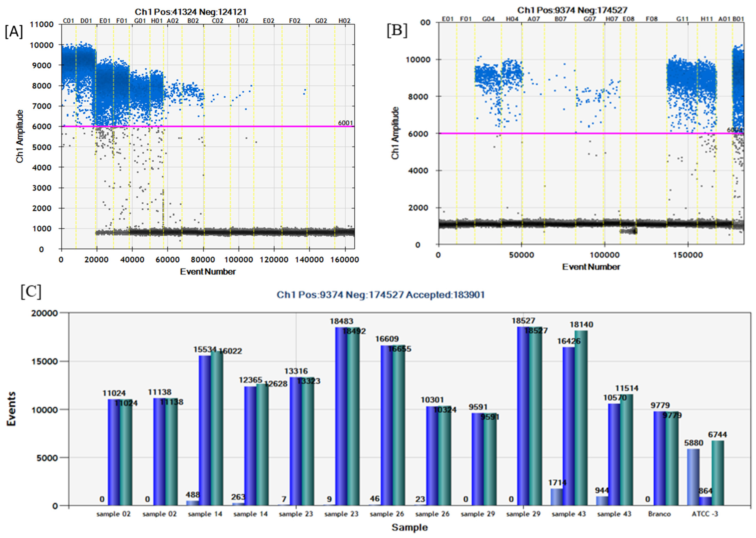The image size is (756, 538).
Task: Select the Branco sample label on x-axis
Action: (659, 514)
